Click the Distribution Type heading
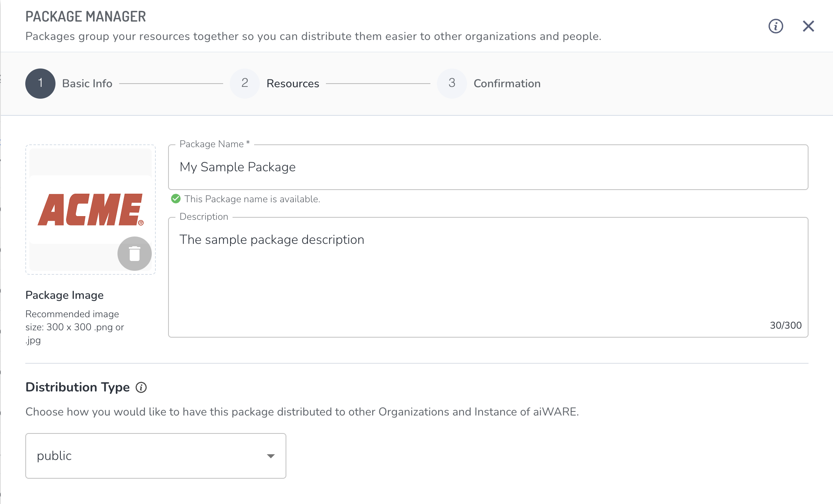833x504 pixels. 78,387
